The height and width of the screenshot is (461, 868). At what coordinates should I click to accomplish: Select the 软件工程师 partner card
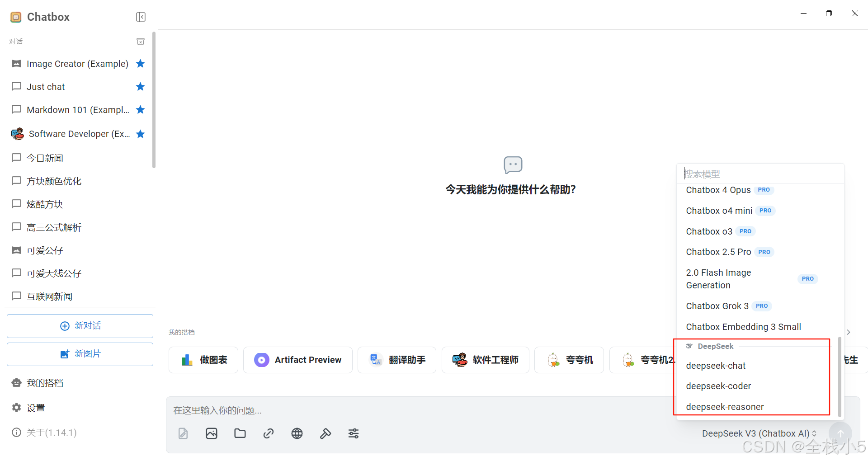point(486,360)
